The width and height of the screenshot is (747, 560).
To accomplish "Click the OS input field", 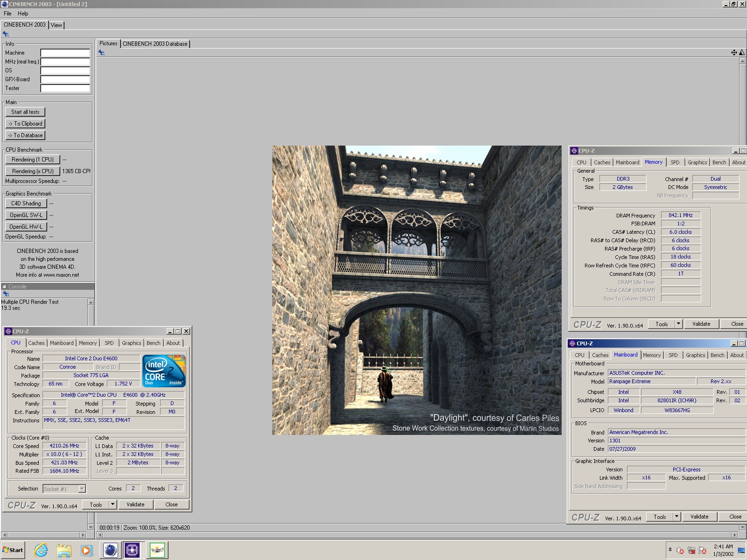I will click(65, 70).
